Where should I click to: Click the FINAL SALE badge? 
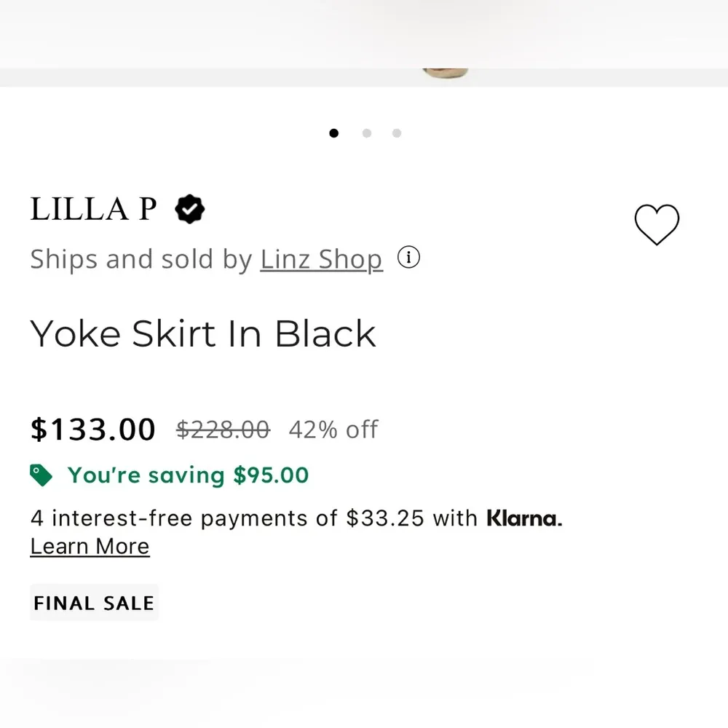click(x=94, y=602)
